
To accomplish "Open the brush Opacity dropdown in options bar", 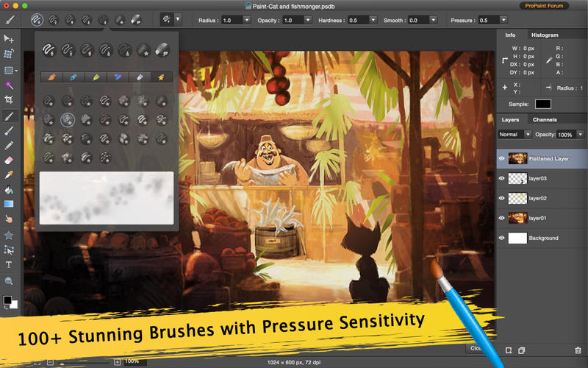I will [x=308, y=20].
